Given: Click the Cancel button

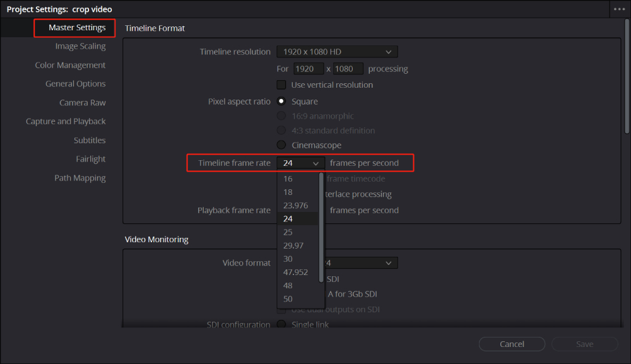Looking at the screenshot, I should [x=511, y=344].
